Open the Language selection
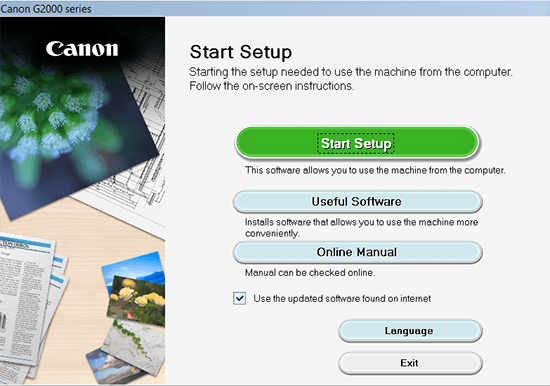Viewport: 550px width, 386px height. click(x=410, y=331)
